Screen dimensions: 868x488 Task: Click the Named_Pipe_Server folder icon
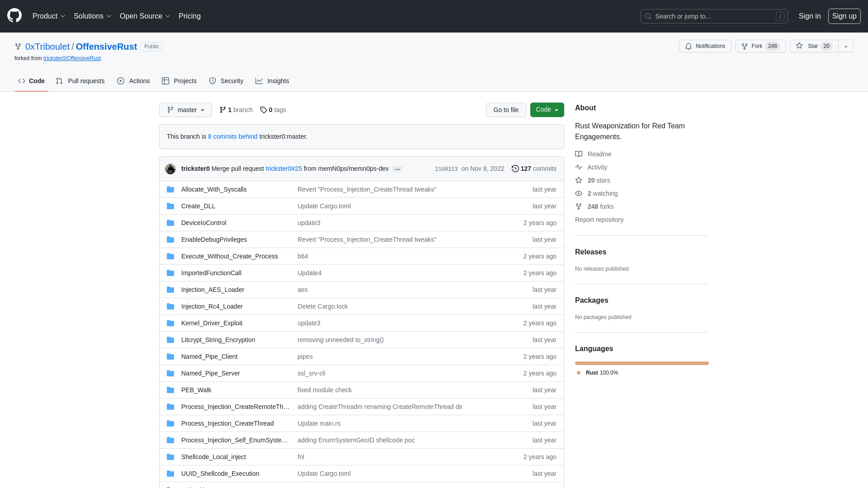click(x=170, y=373)
